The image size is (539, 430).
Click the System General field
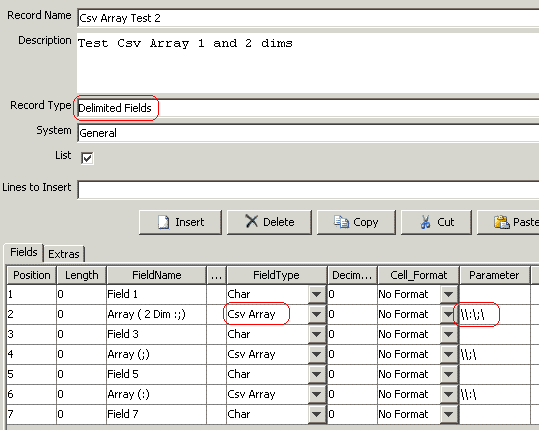point(308,133)
